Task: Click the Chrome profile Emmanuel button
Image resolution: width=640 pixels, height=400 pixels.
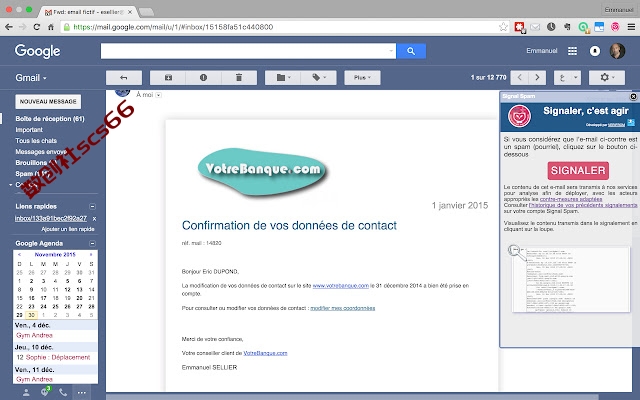Action: [x=619, y=10]
